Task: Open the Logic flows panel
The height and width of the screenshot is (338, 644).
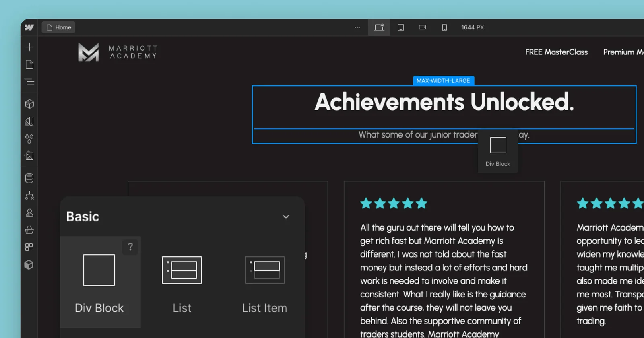Action: [x=29, y=195]
